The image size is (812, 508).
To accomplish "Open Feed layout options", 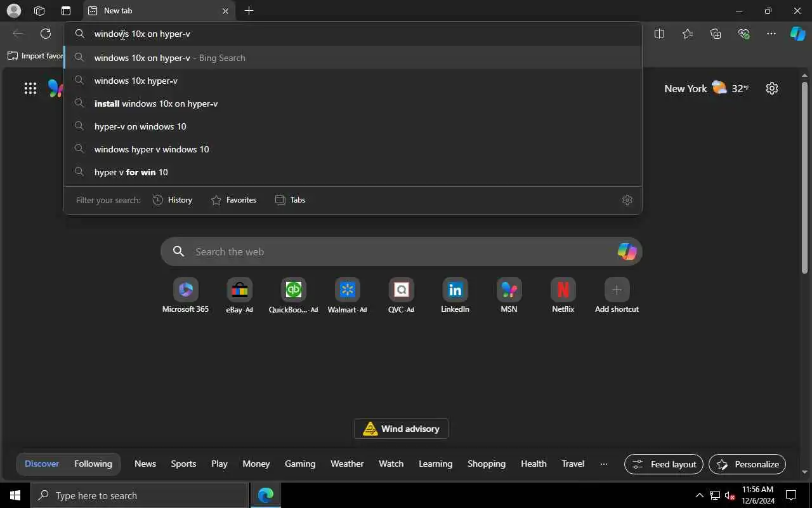I will pos(664,464).
